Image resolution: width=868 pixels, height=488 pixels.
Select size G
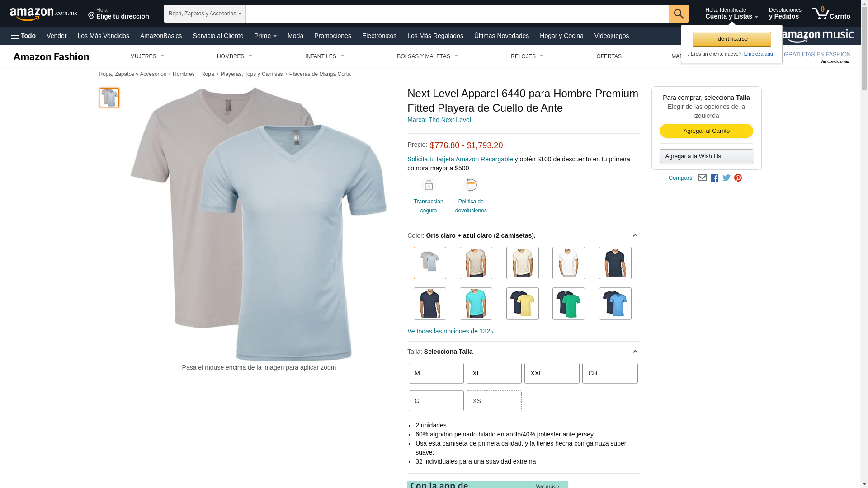pyautogui.click(x=436, y=401)
